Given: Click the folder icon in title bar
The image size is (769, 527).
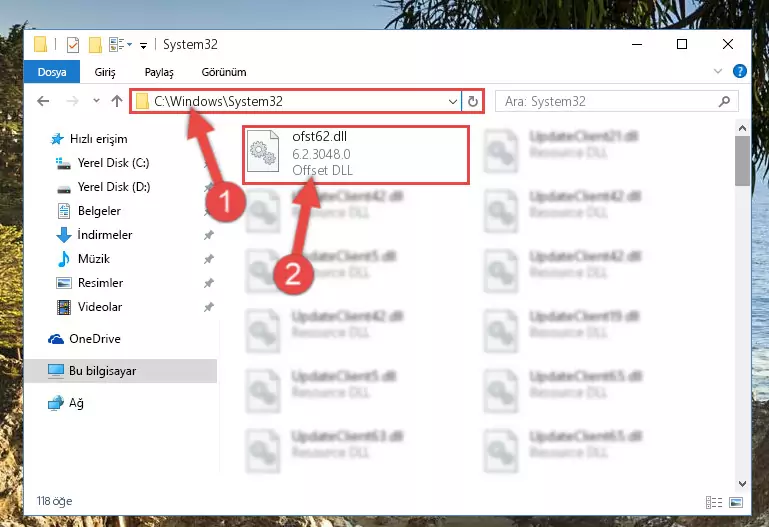Looking at the screenshot, I should tap(41, 45).
